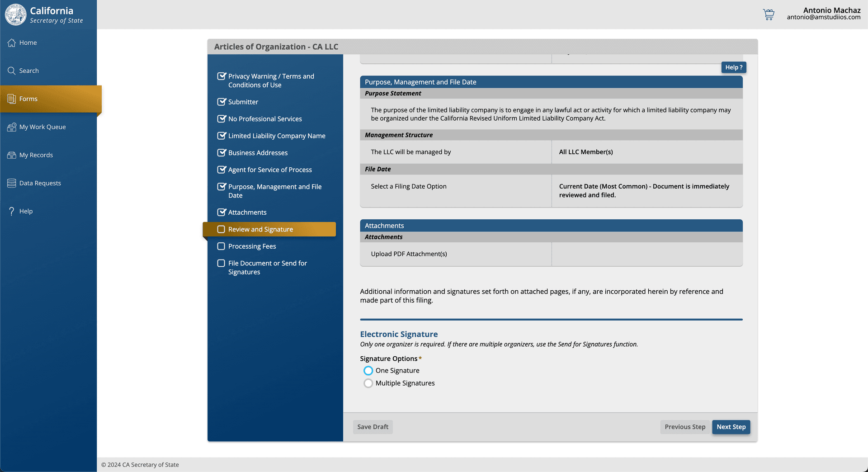
Task: Click the California Secretary of State seal
Action: (16, 14)
